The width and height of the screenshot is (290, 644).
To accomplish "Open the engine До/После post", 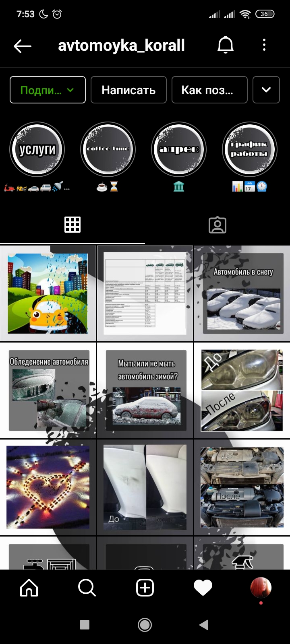I will click(x=242, y=487).
